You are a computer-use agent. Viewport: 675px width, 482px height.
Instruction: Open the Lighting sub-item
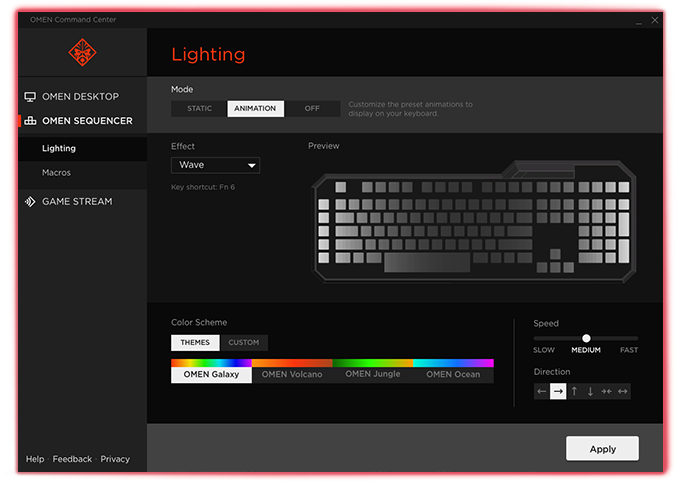(x=83, y=148)
